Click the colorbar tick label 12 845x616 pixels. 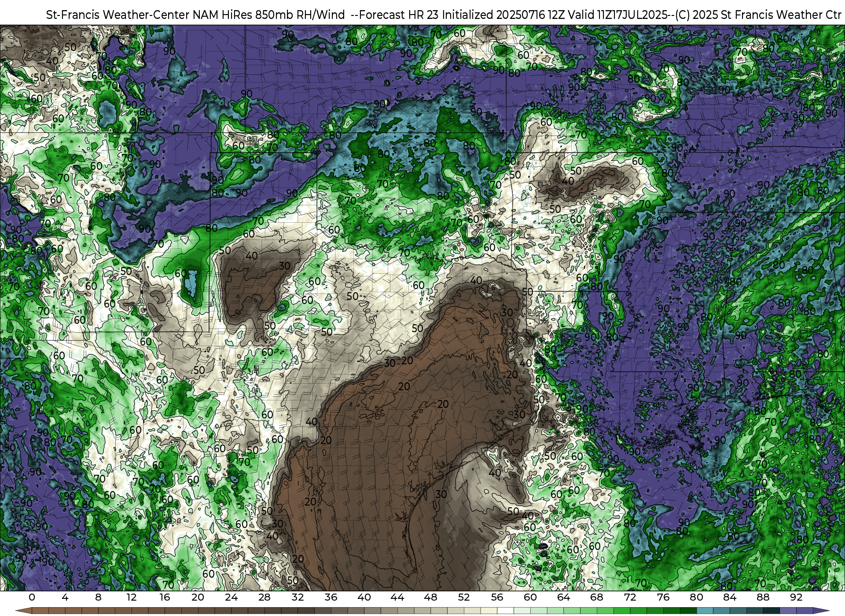coord(132,597)
